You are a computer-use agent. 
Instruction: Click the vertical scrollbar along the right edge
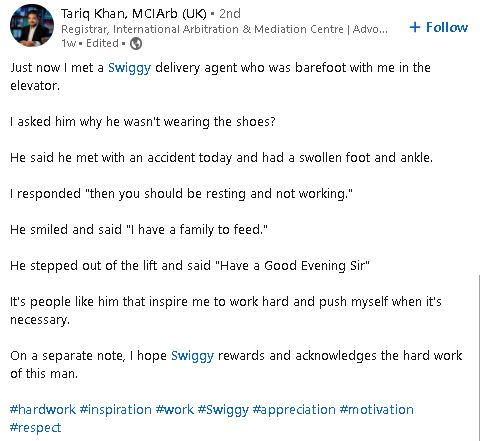pyautogui.click(x=478, y=357)
